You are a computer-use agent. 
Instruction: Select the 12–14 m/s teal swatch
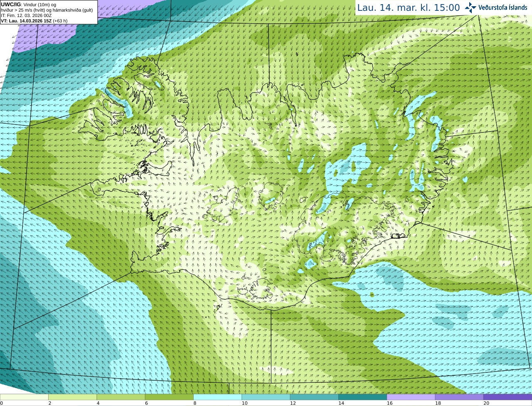pos(314,397)
